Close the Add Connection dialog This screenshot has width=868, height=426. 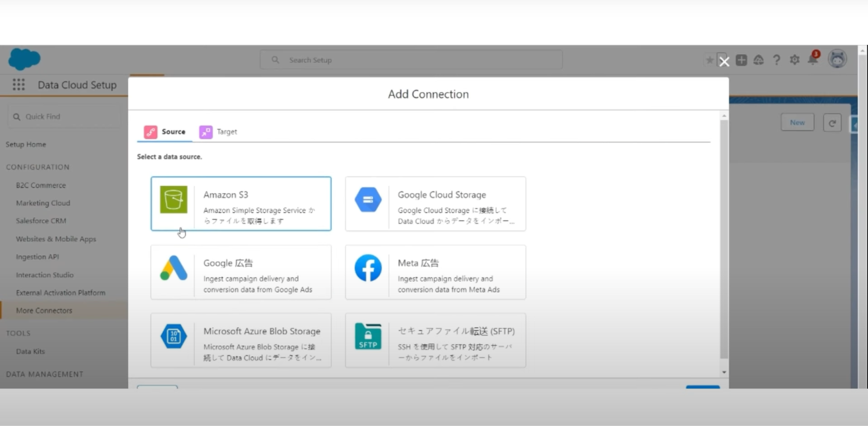coord(724,62)
